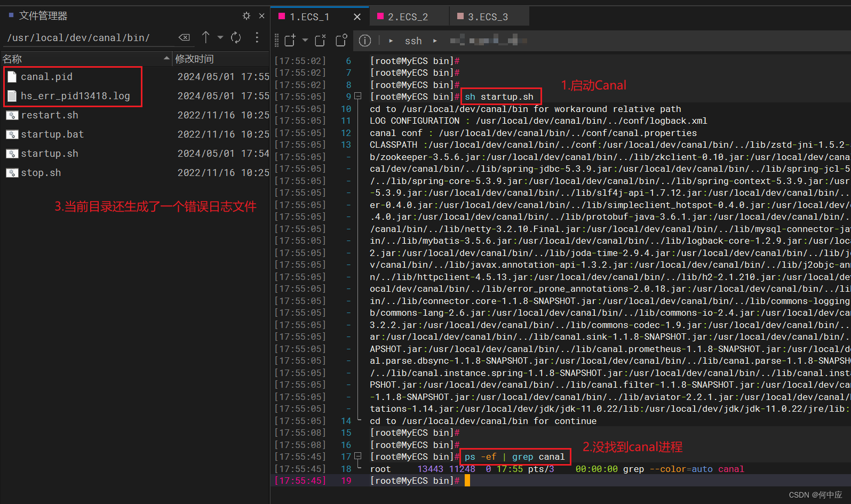Click the startup.bat script icon
The height and width of the screenshot is (504, 851).
pos(12,134)
